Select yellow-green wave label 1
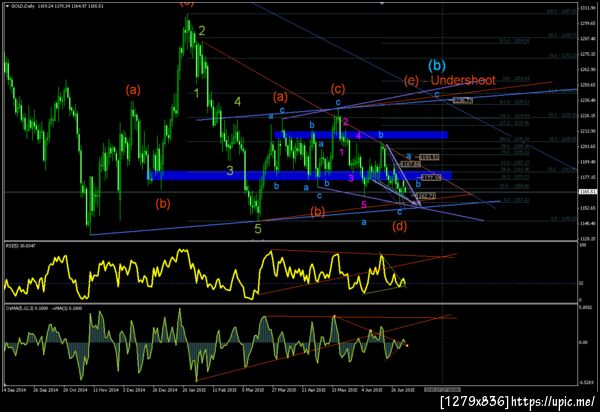This screenshot has height=412, width=600. 196,93
